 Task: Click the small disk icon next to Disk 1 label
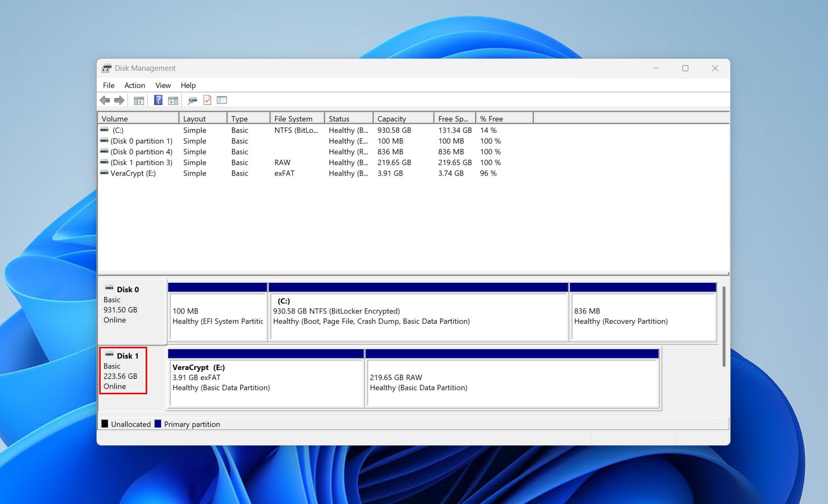pos(109,355)
